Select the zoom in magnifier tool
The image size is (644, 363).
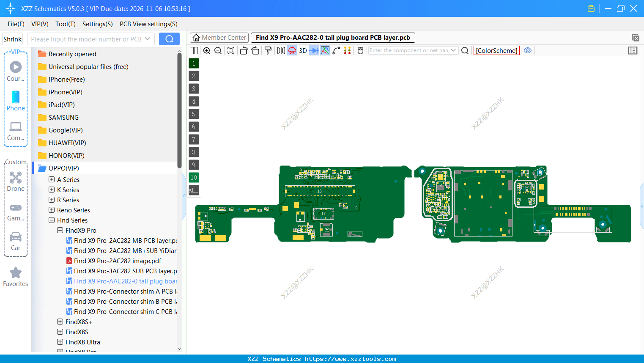(207, 50)
